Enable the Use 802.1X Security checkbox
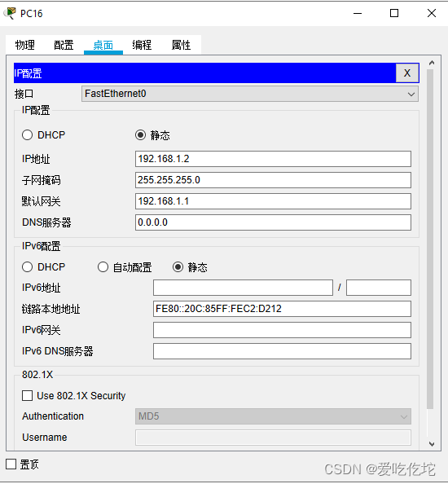Screen dimensions: 448x484 (27, 396)
